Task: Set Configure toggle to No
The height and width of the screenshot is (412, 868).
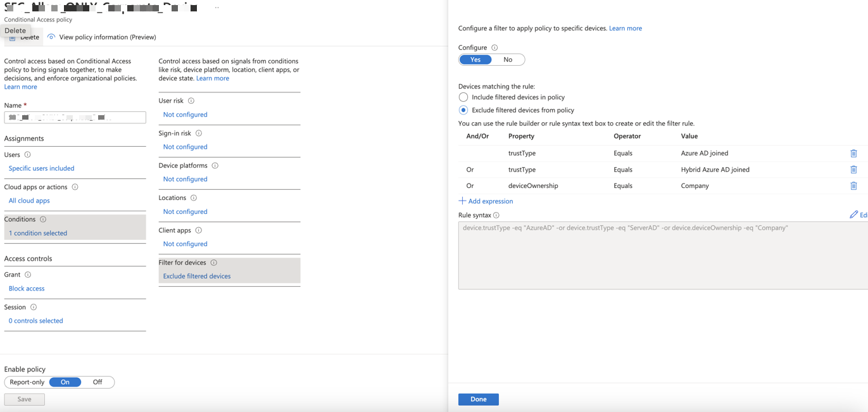Action: [x=508, y=60]
